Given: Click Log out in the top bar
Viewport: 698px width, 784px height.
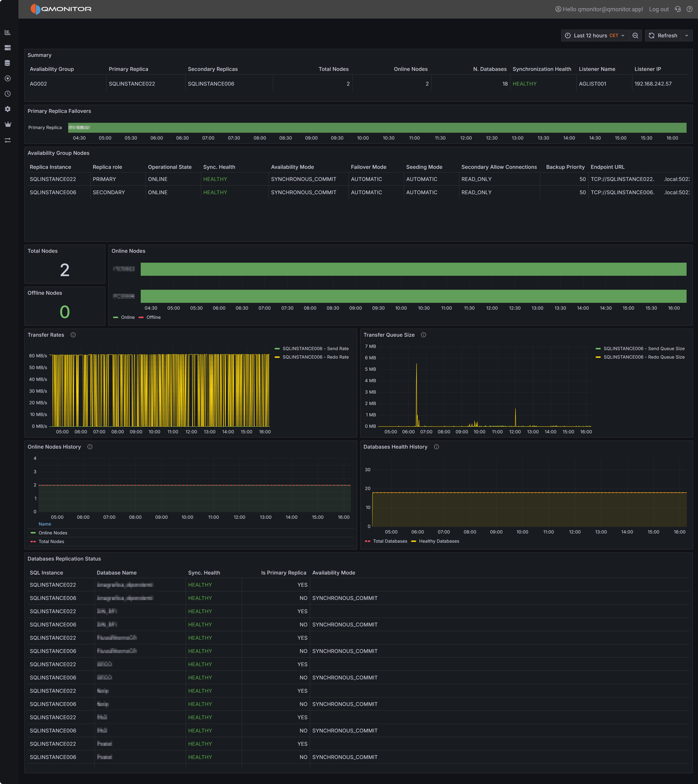Looking at the screenshot, I should click(x=658, y=9).
